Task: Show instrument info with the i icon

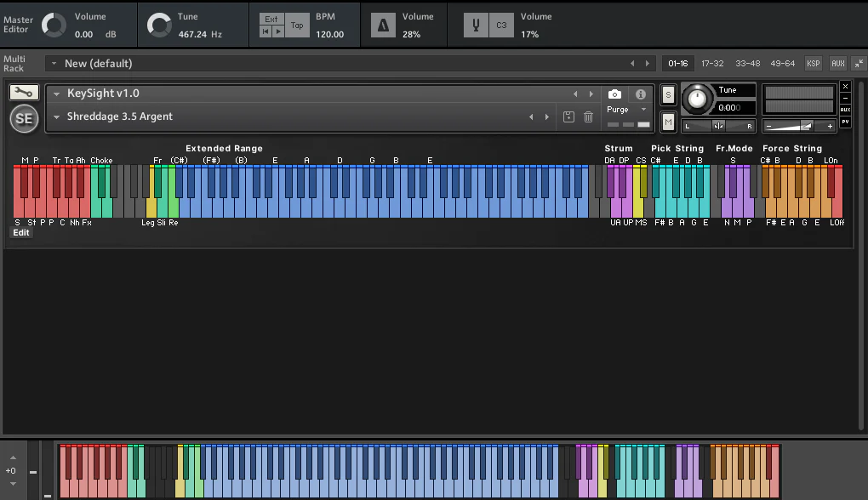Action: (x=641, y=94)
